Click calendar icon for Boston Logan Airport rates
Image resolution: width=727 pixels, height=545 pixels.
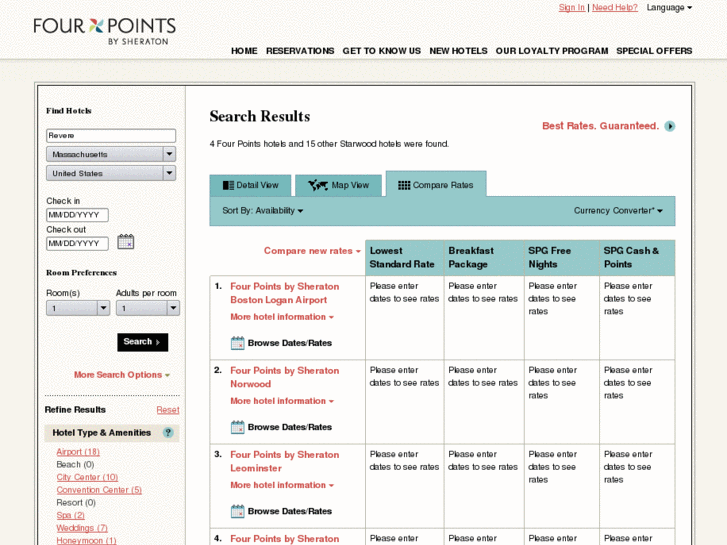coord(237,343)
